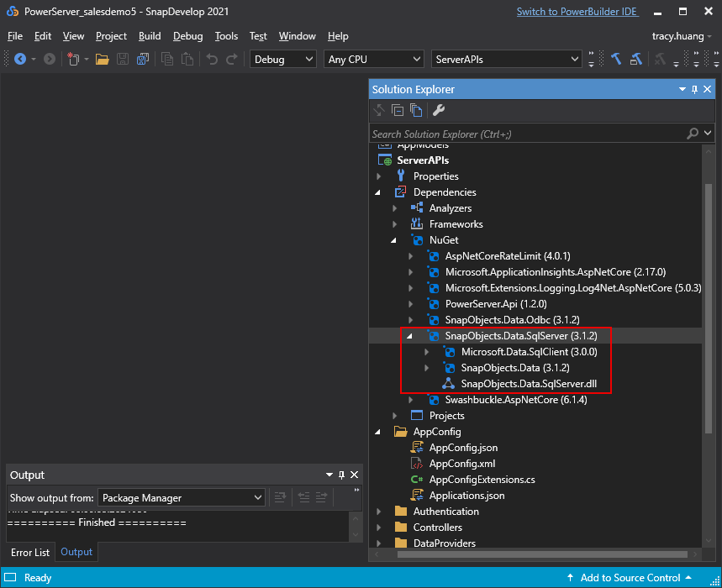Select SnapObjects.Data.SqlServer.dll item

coord(529,384)
